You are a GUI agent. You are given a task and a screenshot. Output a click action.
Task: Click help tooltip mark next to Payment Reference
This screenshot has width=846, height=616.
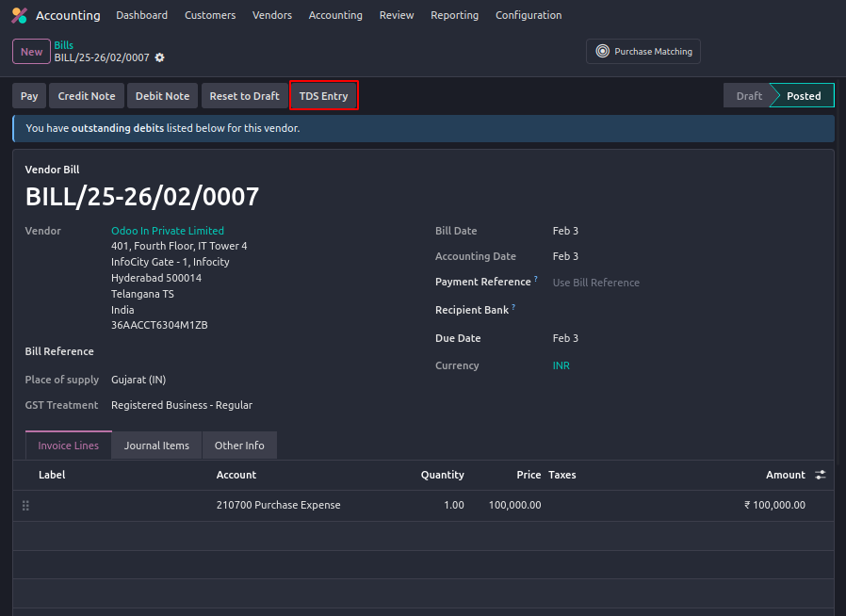(536, 280)
